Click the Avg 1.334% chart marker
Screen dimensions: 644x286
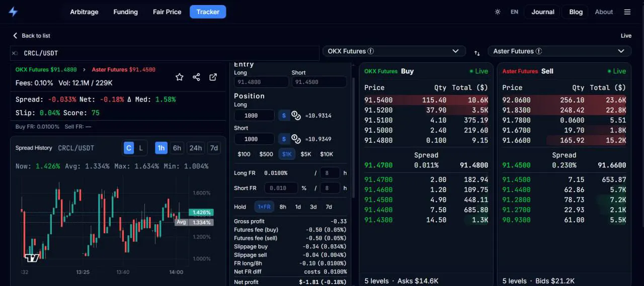tap(194, 222)
